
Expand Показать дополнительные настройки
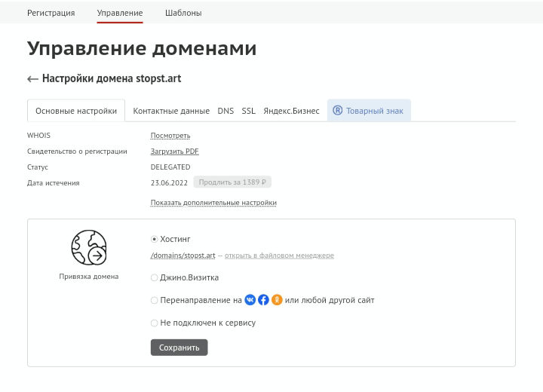click(x=213, y=203)
